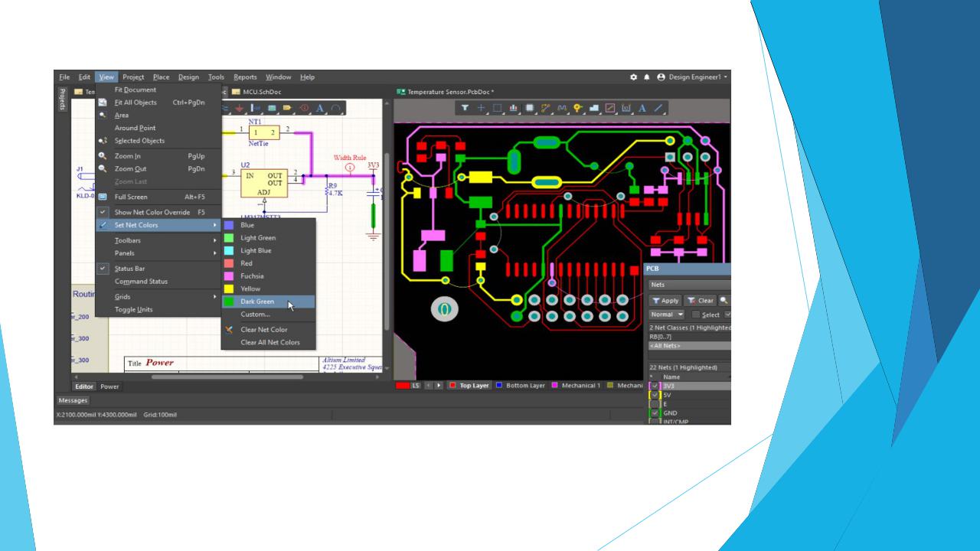
Task: Click the schematic directive circle icon
Action: (304, 109)
